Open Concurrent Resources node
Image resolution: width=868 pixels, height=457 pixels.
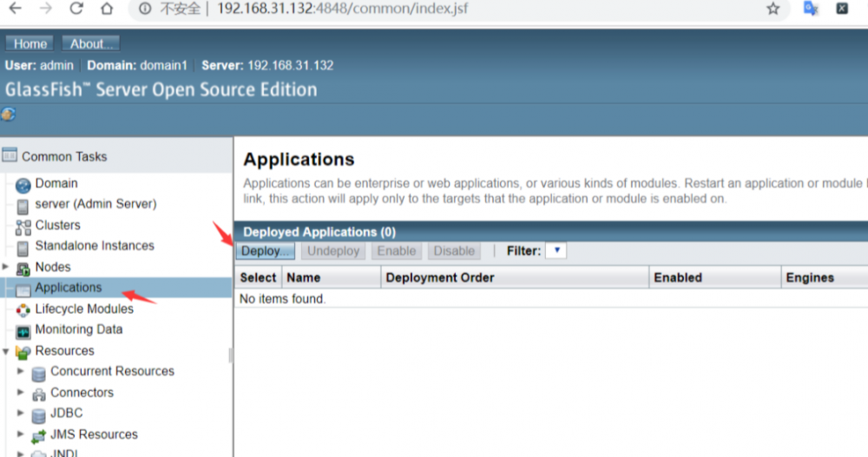pos(112,371)
